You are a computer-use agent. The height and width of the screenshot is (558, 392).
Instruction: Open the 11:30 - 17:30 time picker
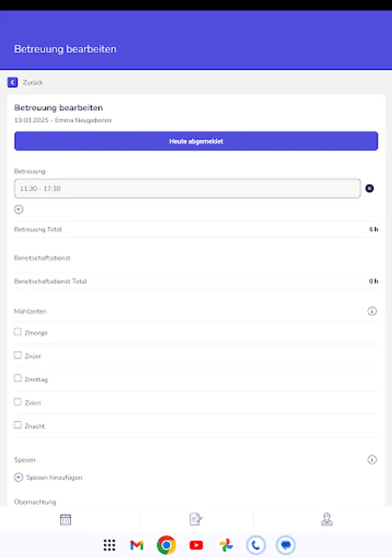(x=186, y=188)
